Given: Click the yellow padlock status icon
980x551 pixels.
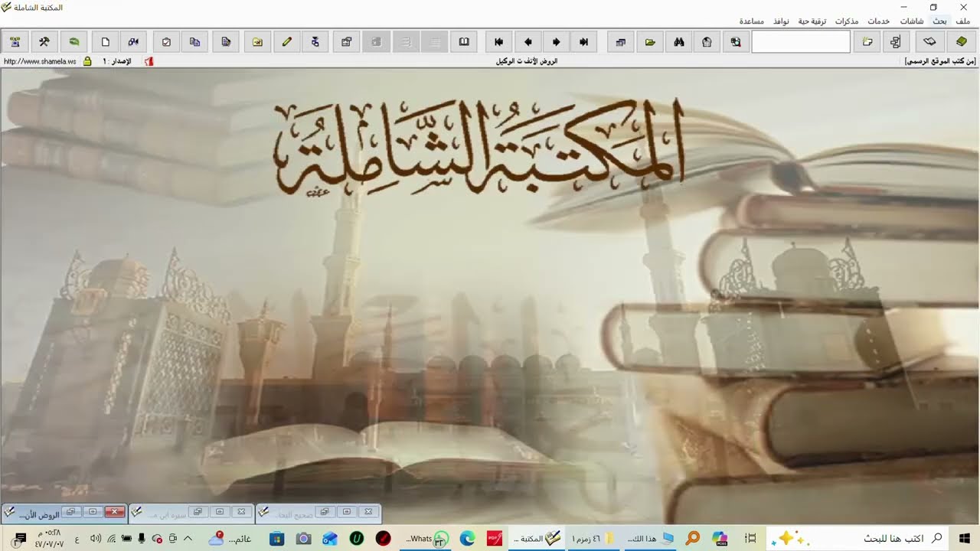Looking at the screenshot, I should click(x=87, y=61).
